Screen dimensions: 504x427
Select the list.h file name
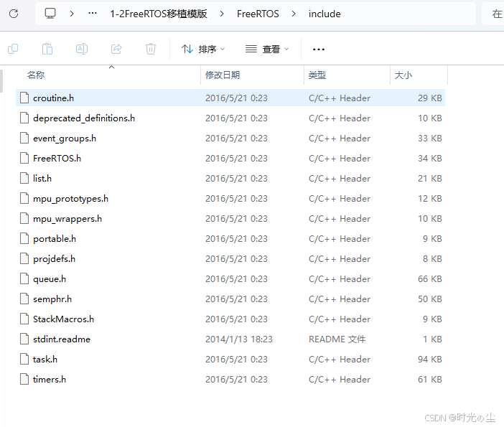click(42, 178)
